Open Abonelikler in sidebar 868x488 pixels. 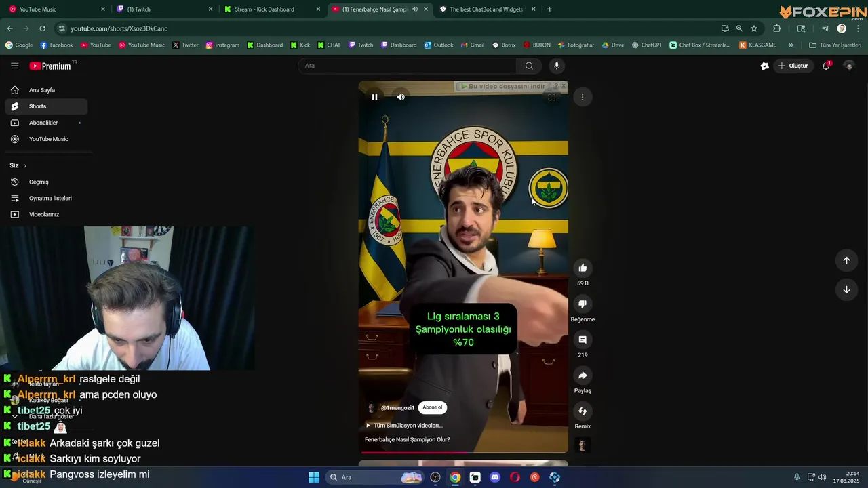[x=46, y=123]
